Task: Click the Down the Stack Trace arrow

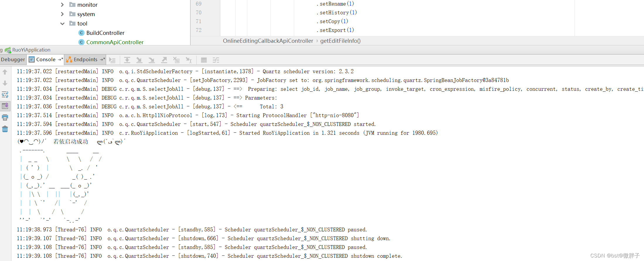Action: point(5,83)
